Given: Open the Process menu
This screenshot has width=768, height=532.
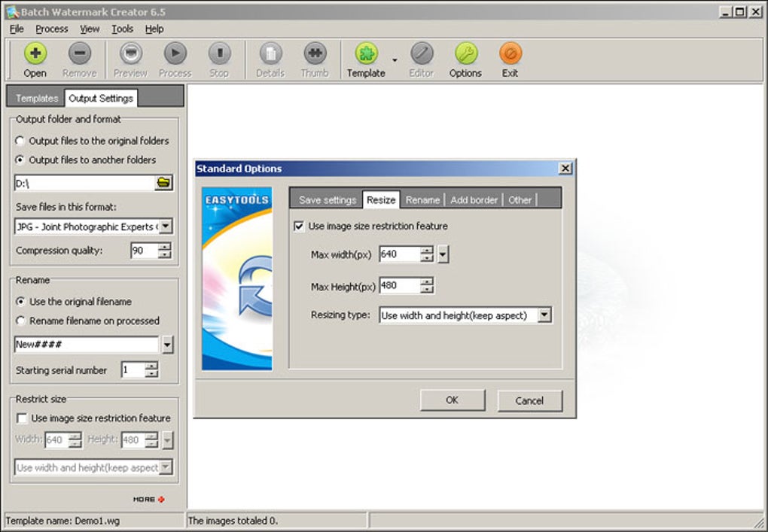Looking at the screenshot, I should [51, 29].
